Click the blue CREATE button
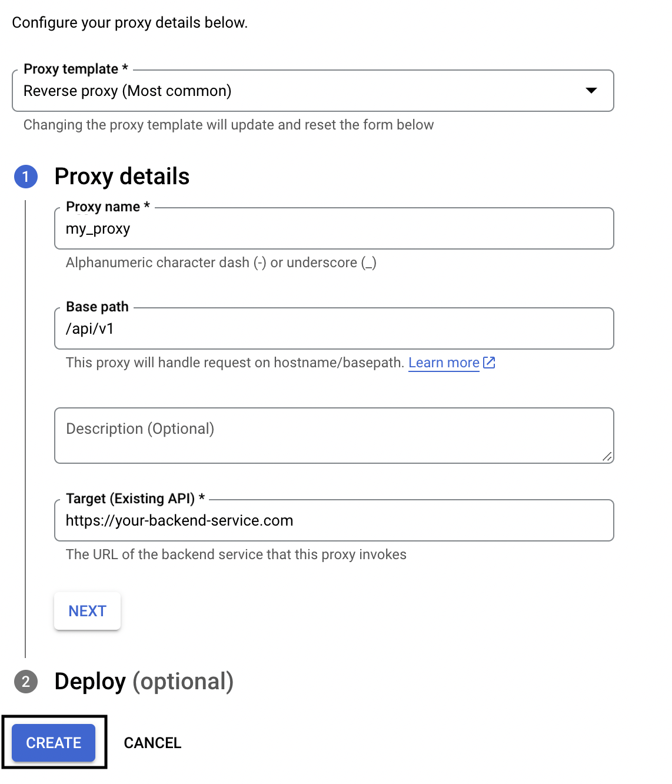The height and width of the screenshot is (784, 672). (54, 743)
